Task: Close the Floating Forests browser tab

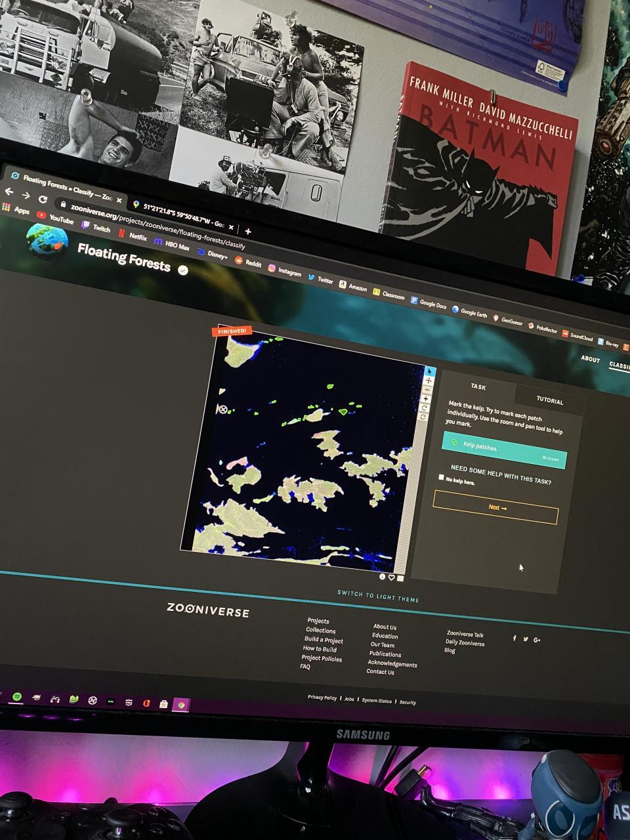Action: (x=119, y=199)
